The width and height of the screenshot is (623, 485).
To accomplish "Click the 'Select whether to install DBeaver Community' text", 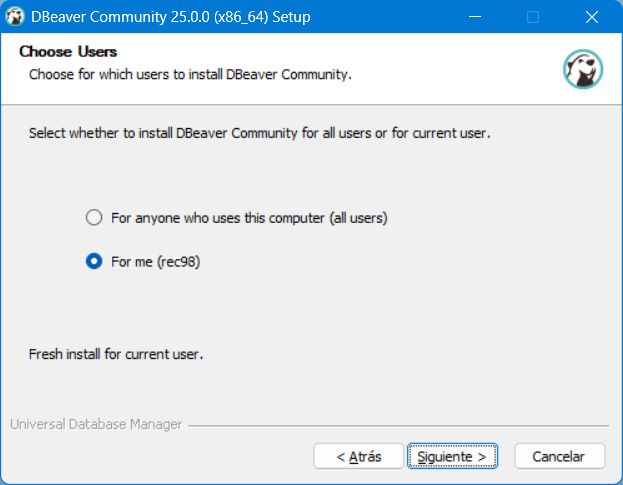I will point(259,133).
